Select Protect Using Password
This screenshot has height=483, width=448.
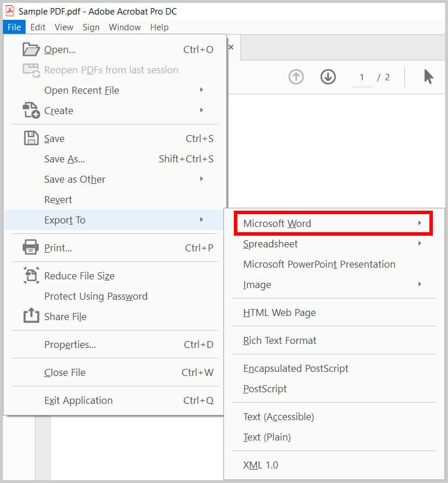coord(114,296)
